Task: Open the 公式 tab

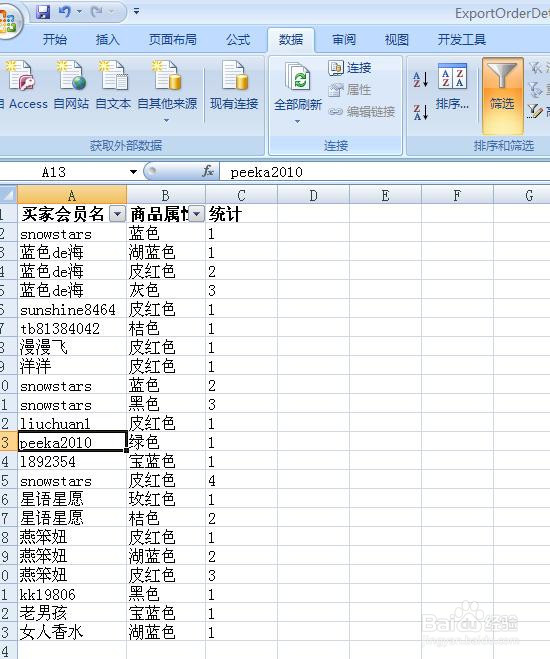Action: pyautogui.click(x=238, y=40)
